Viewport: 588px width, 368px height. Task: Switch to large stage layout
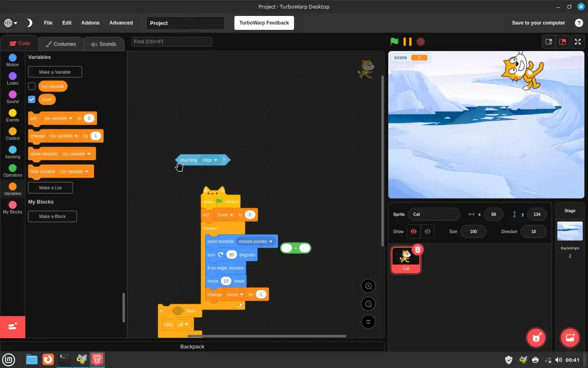pos(562,42)
